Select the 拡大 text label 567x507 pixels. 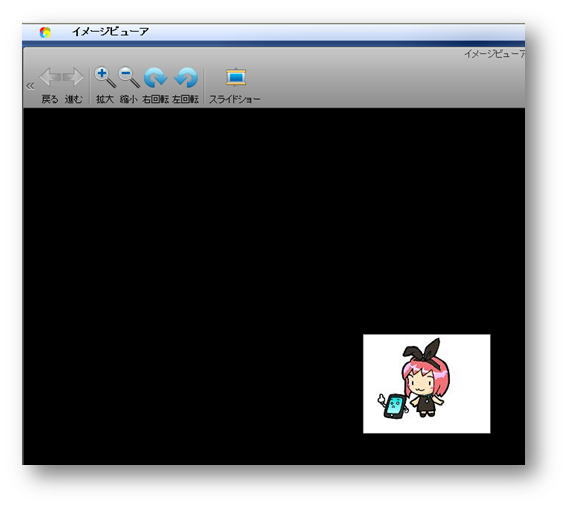tap(105, 99)
